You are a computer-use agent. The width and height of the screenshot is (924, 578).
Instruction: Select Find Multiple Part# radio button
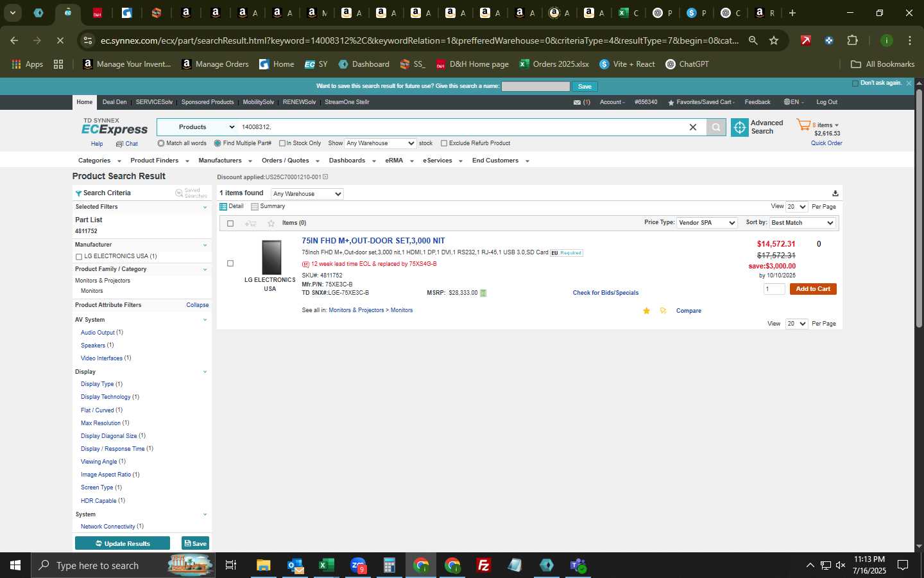coord(218,143)
